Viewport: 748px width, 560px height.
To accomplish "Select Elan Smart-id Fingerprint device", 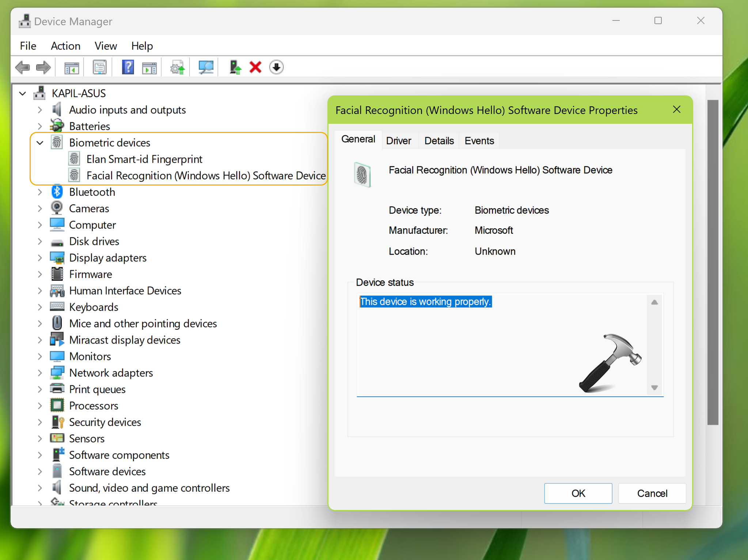I will (144, 159).
